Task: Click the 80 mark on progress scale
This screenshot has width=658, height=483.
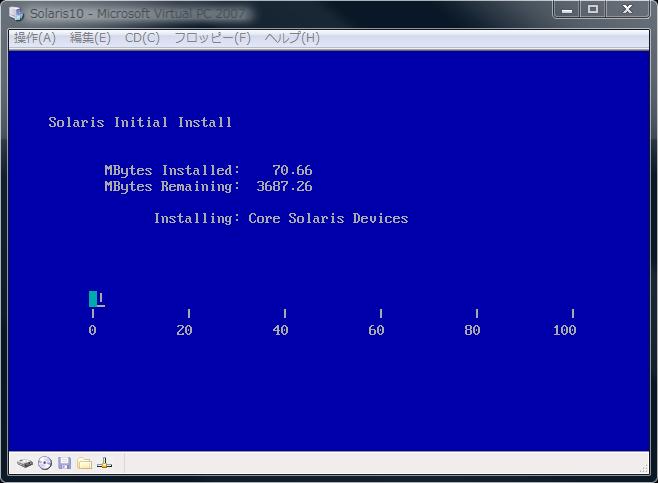Action: coord(473,330)
